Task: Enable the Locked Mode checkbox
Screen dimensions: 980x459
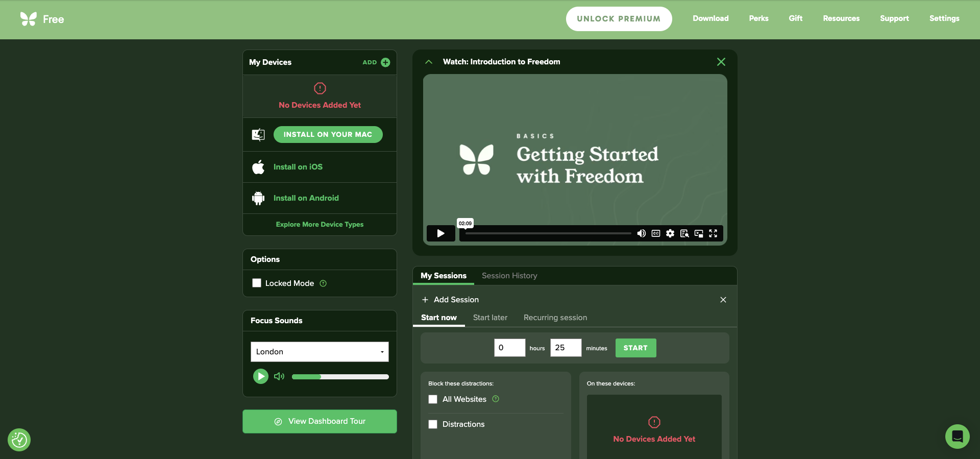Action: (257, 283)
